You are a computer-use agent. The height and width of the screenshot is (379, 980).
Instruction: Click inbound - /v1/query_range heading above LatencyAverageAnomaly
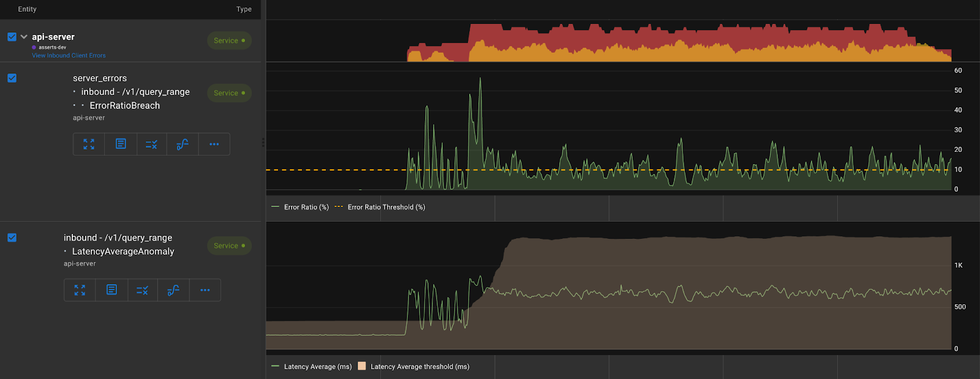pyautogui.click(x=118, y=238)
